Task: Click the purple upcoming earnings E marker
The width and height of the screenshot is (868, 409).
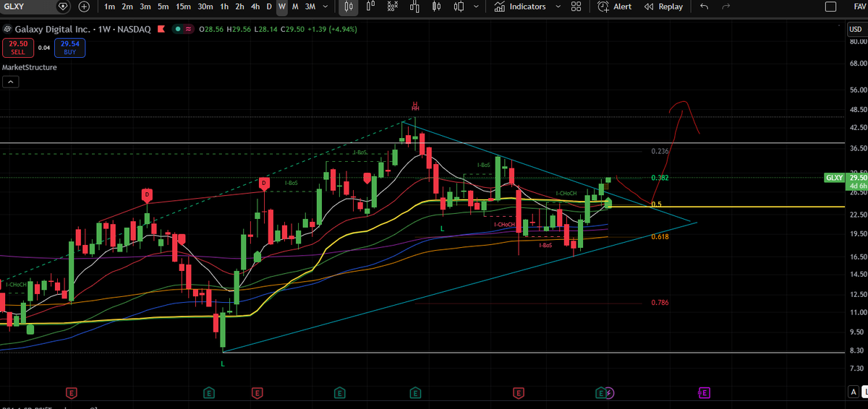Action: (705, 392)
